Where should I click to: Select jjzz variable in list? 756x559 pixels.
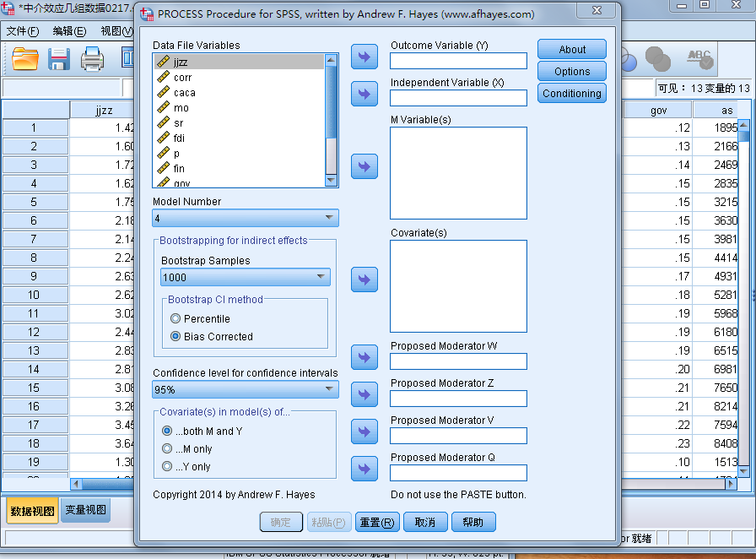(x=240, y=62)
